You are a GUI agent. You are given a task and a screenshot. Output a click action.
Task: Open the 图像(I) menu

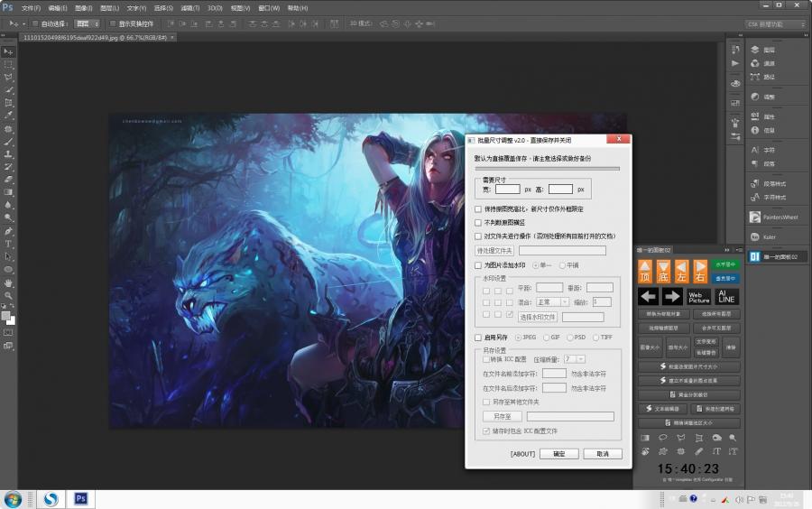pos(83,8)
